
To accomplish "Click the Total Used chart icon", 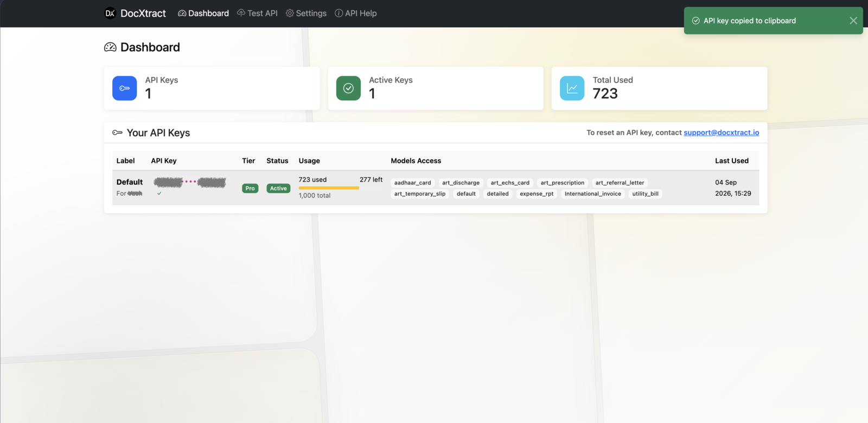I will [x=572, y=88].
